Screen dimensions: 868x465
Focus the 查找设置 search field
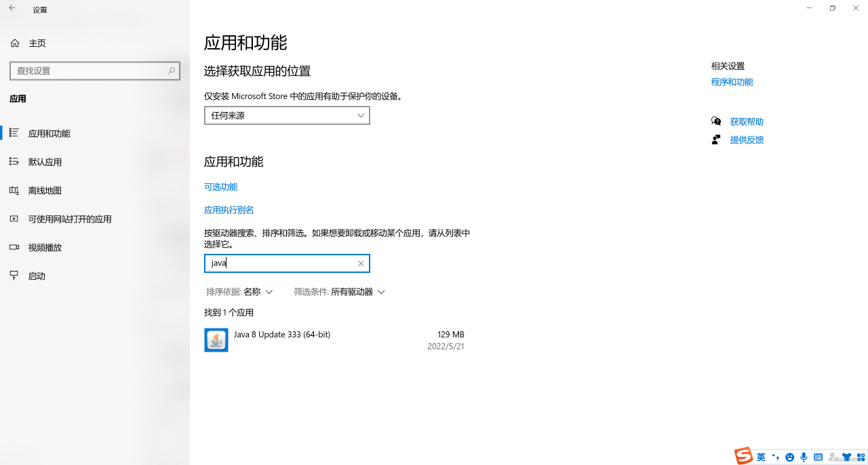coord(95,71)
